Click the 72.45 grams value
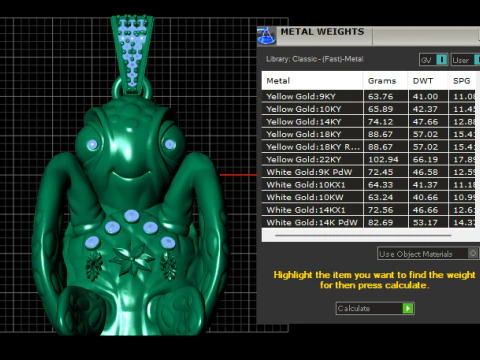Screen dimensions: 480x360 pyautogui.click(x=380, y=172)
